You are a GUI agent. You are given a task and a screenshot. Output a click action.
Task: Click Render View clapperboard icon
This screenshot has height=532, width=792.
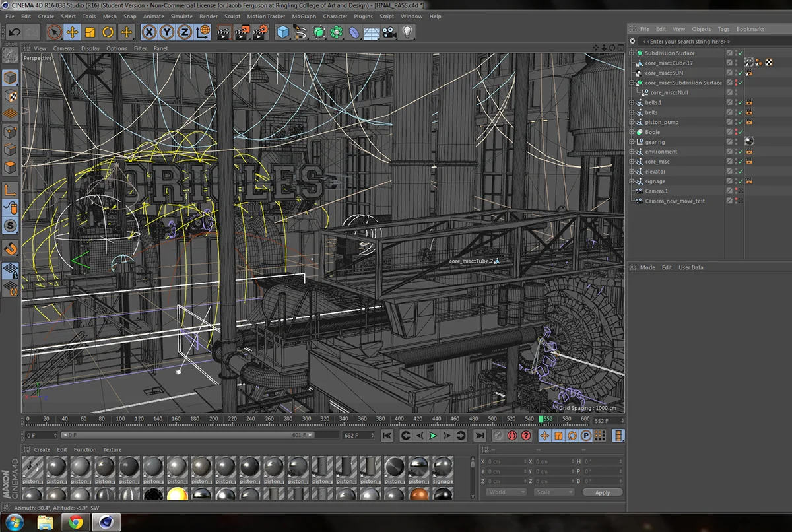point(224,32)
